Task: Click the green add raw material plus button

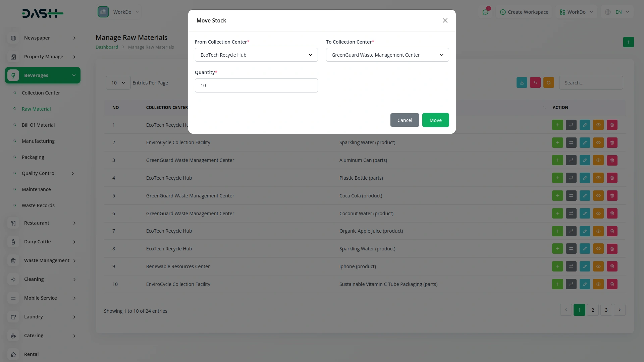Action: click(x=628, y=42)
